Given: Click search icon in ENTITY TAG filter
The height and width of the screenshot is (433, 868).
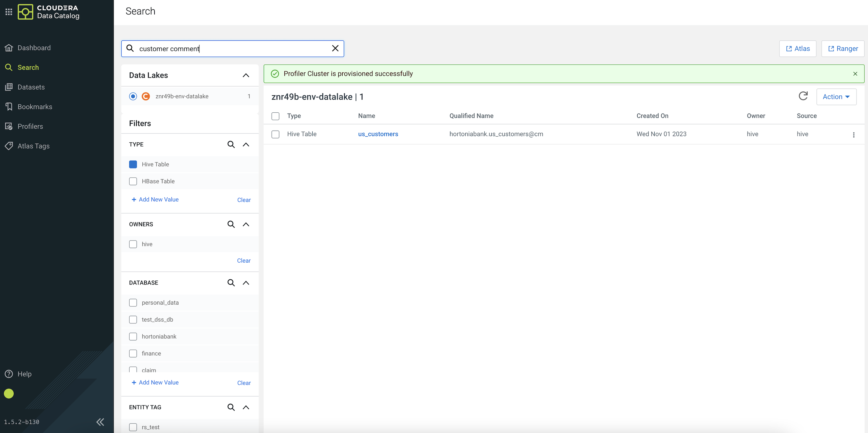Looking at the screenshot, I should point(231,407).
